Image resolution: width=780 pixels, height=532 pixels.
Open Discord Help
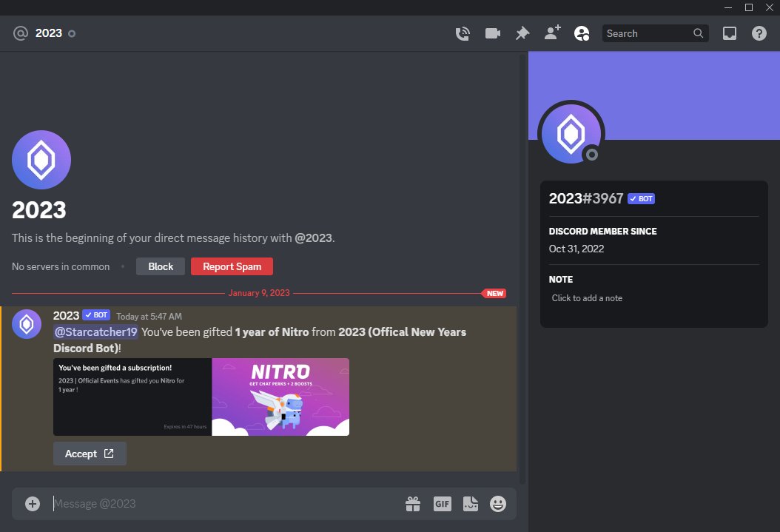pos(759,33)
